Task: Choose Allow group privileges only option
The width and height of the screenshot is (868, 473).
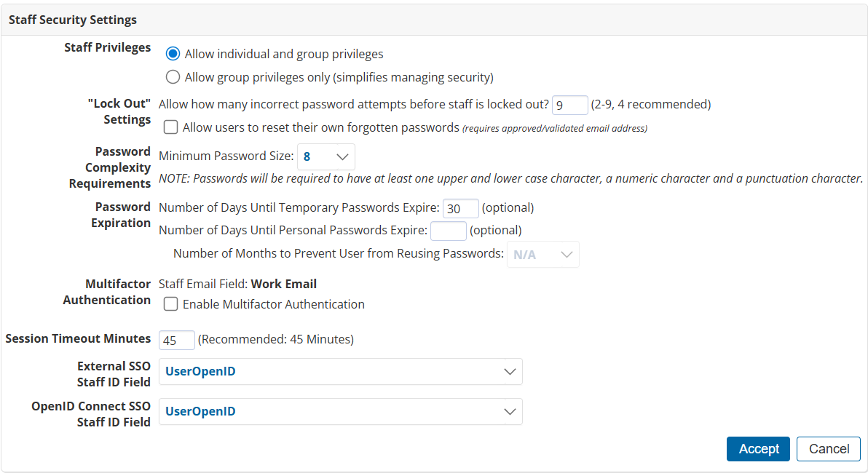Action: point(173,77)
